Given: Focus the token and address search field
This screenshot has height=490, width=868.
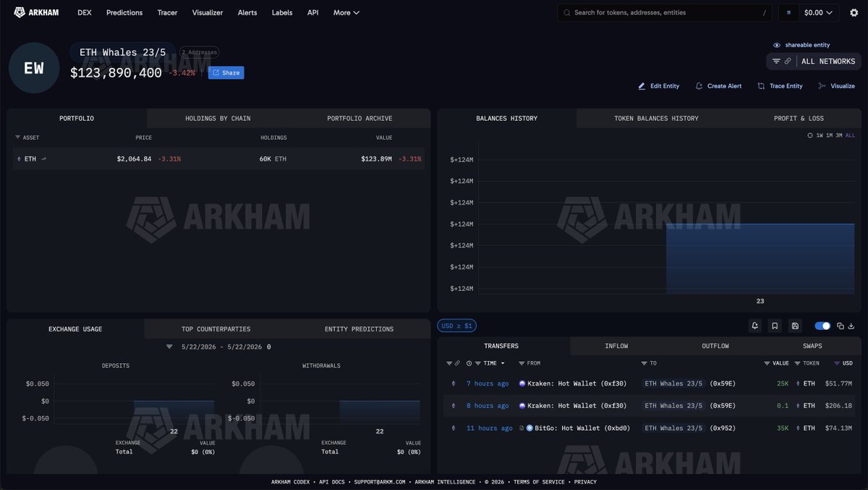Looking at the screenshot, I should point(665,12).
